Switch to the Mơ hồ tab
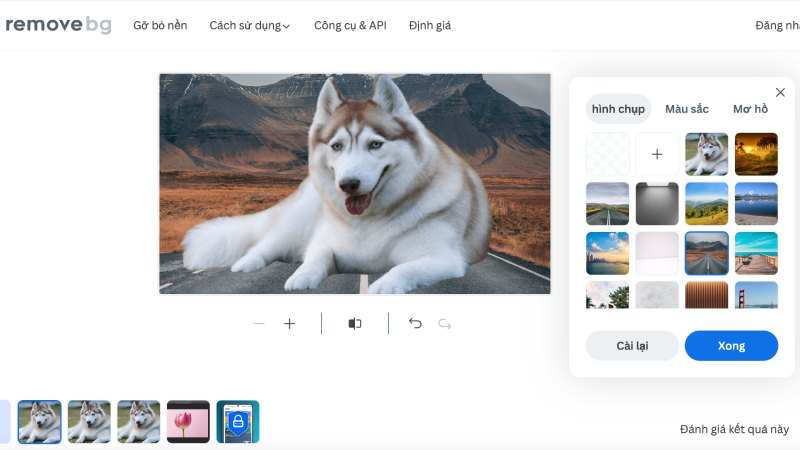The height and width of the screenshot is (450, 800). pos(750,109)
